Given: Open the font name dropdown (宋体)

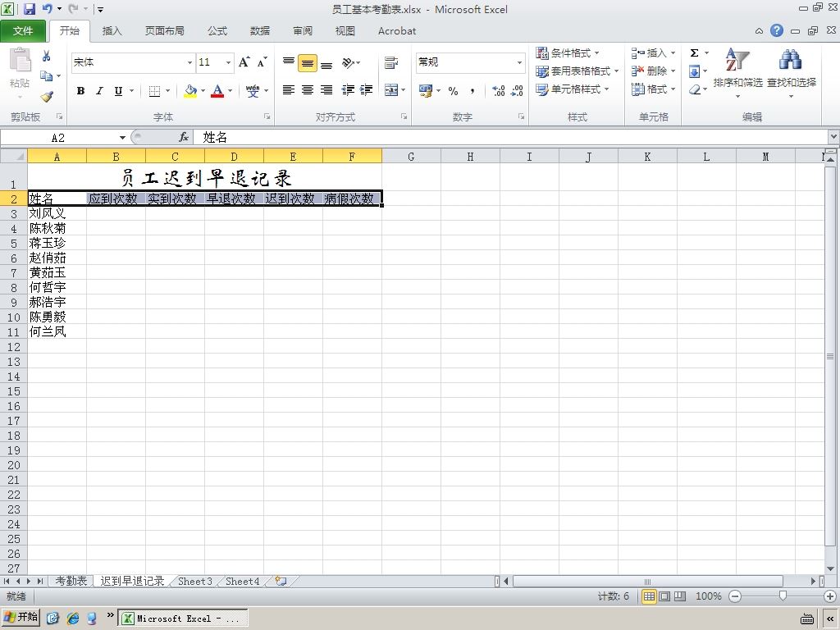Looking at the screenshot, I should click(189, 62).
